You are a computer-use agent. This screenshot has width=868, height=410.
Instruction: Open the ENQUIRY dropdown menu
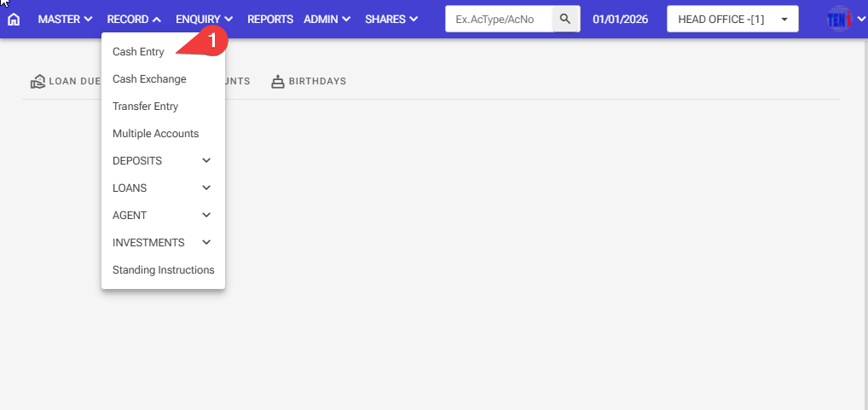[204, 19]
